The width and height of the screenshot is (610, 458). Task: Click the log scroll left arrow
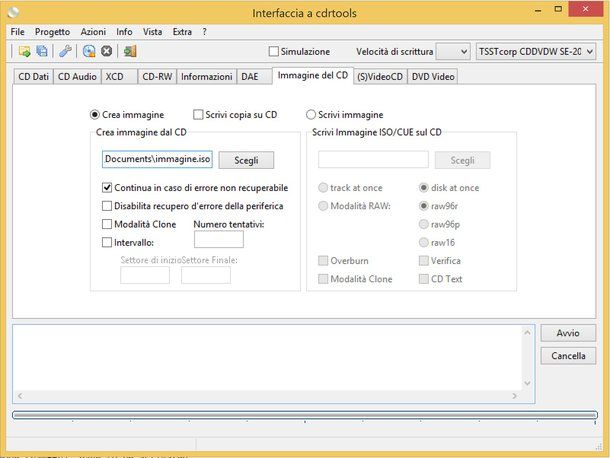coord(20,396)
